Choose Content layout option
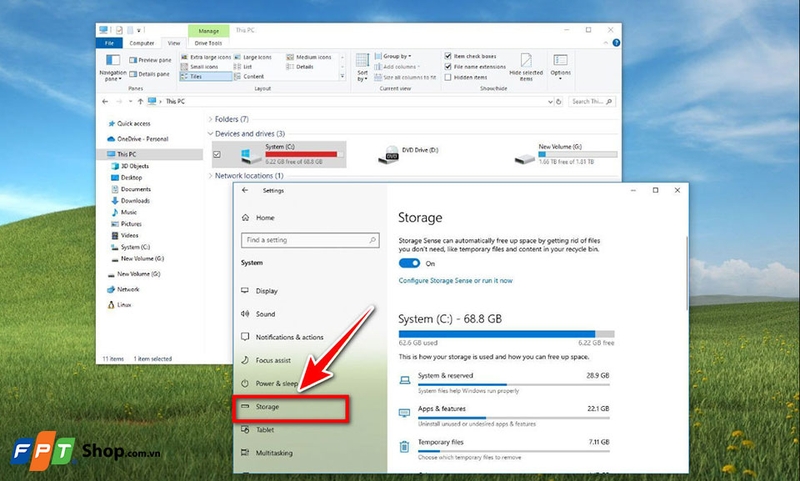Viewport: 800px width, 481px height. pyautogui.click(x=249, y=77)
